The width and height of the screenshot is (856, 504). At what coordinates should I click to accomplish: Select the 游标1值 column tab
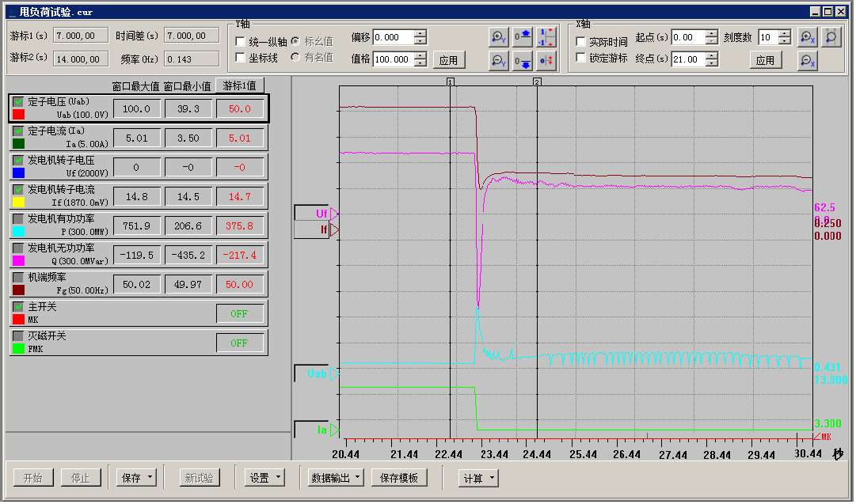(240, 85)
